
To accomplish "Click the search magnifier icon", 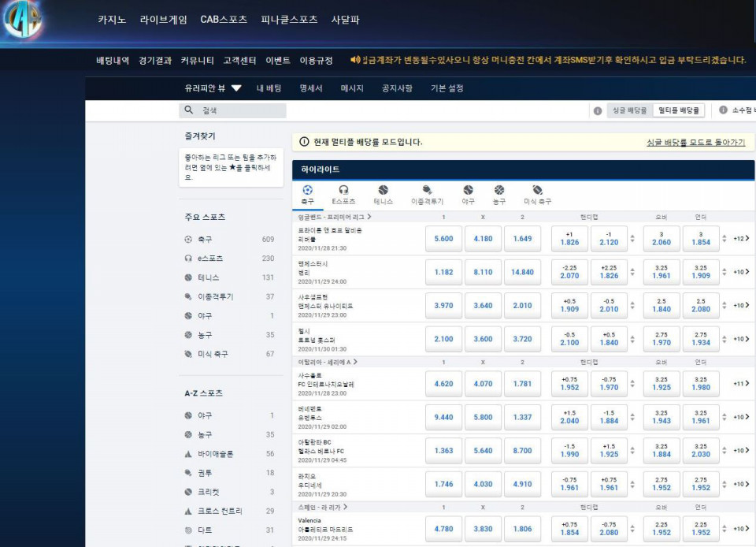I will pyautogui.click(x=188, y=110).
